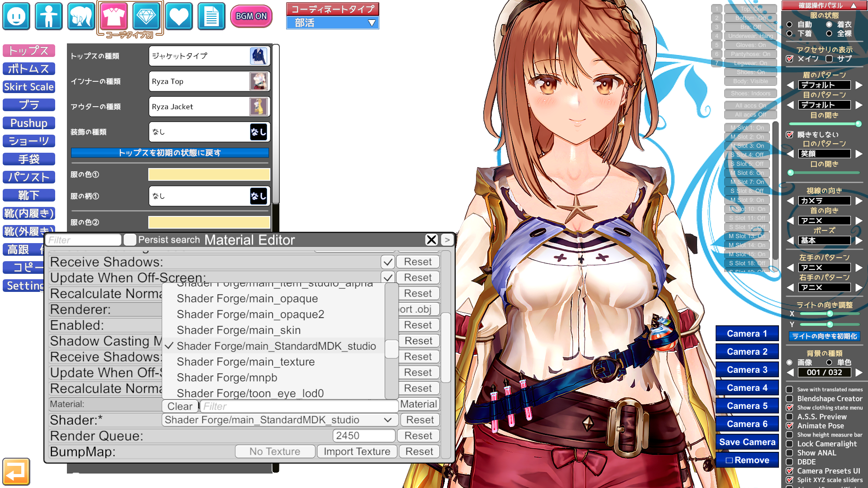868x488 pixels.
Task: Next background image arrow beside 001 / 032
Action: [x=859, y=372]
